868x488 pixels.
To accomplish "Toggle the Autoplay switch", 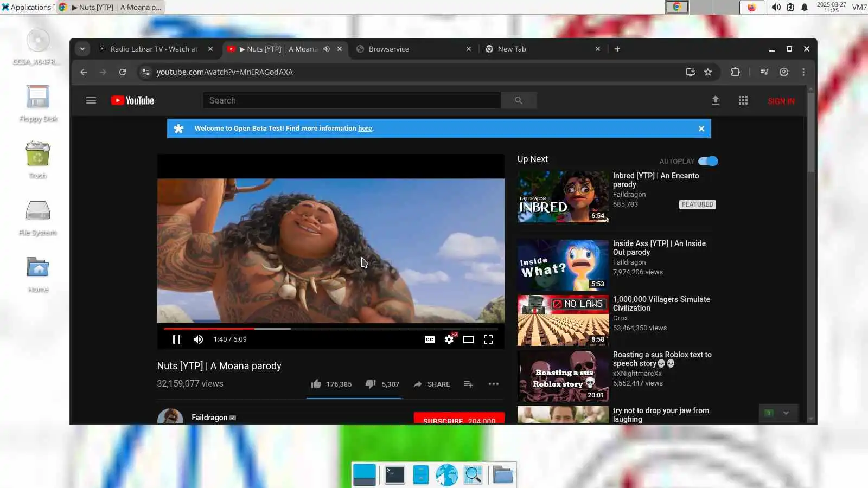I will [708, 161].
